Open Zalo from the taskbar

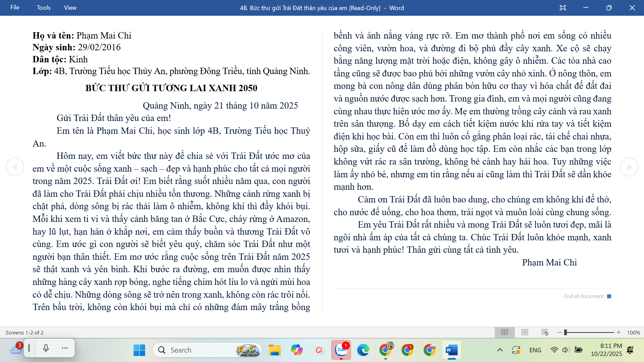point(341,350)
